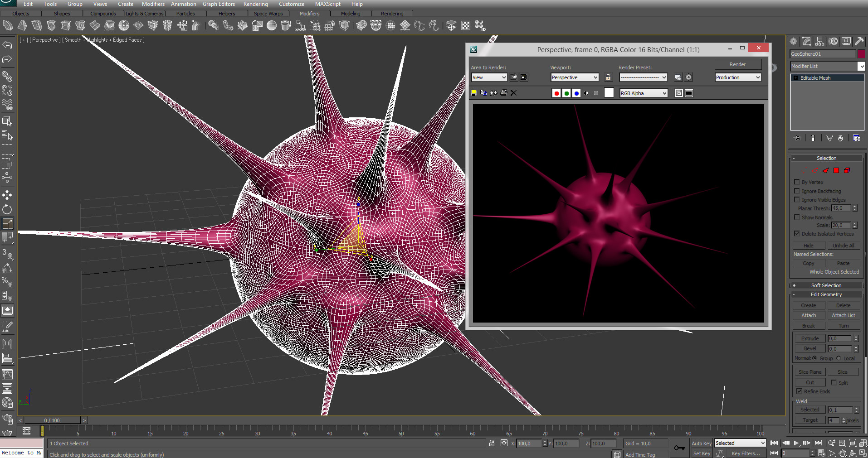Click the GeoSphere01 object color swatch
This screenshot has width=868, height=458.
(861, 54)
